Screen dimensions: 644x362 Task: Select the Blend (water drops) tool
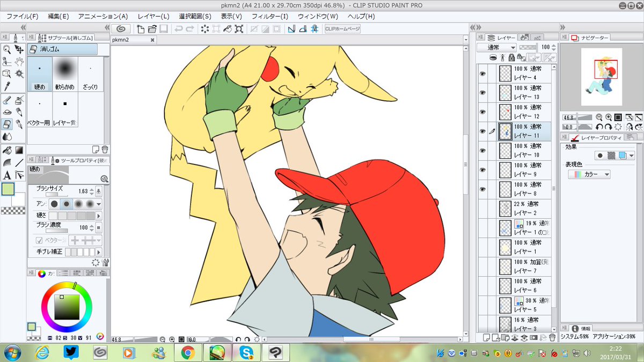(7, 136)
